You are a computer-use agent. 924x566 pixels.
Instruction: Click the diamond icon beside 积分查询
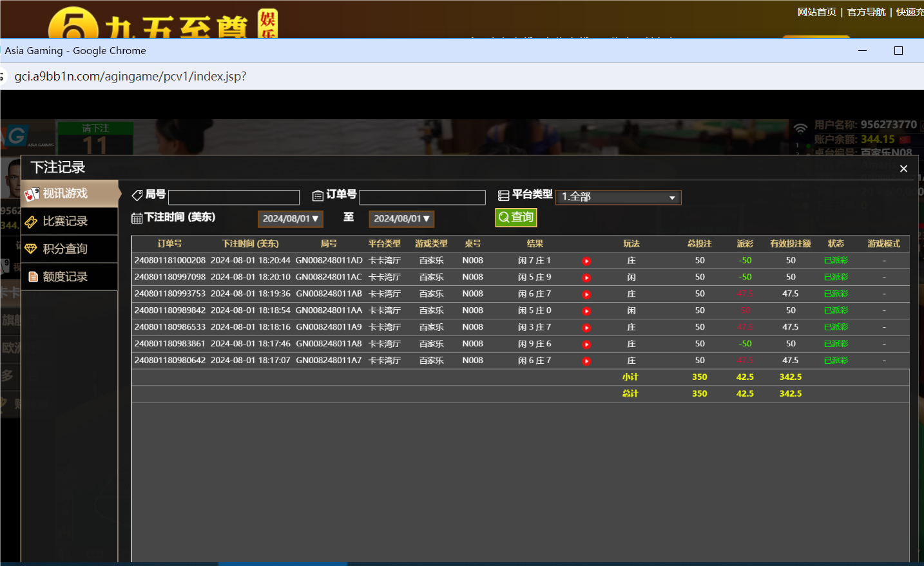[31, 249]
